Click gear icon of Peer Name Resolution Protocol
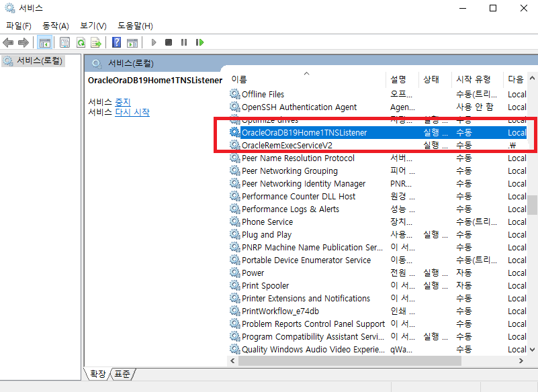This screenshot has height=392, width=538. click(x=234, y=158)
